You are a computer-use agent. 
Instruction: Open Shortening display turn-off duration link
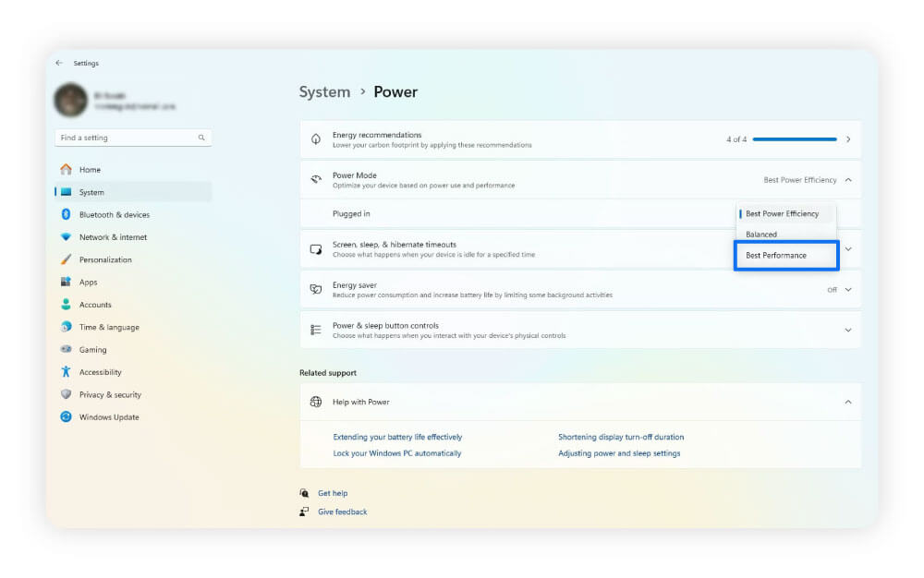point(621,437)
